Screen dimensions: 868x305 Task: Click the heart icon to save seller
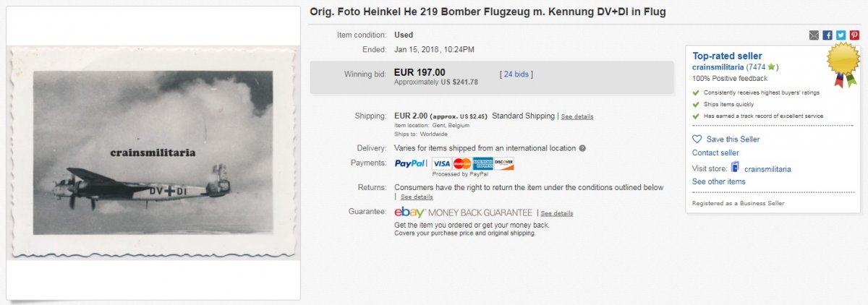(697, 139)
